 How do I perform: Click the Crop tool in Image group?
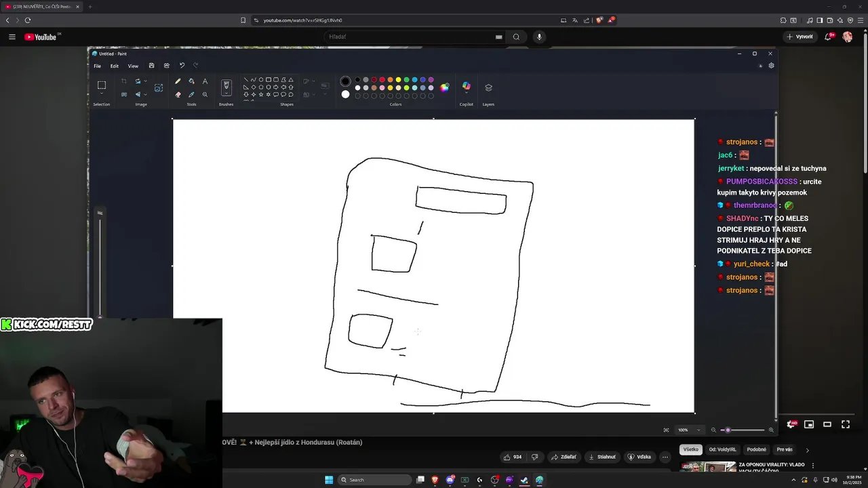point(124,81)
